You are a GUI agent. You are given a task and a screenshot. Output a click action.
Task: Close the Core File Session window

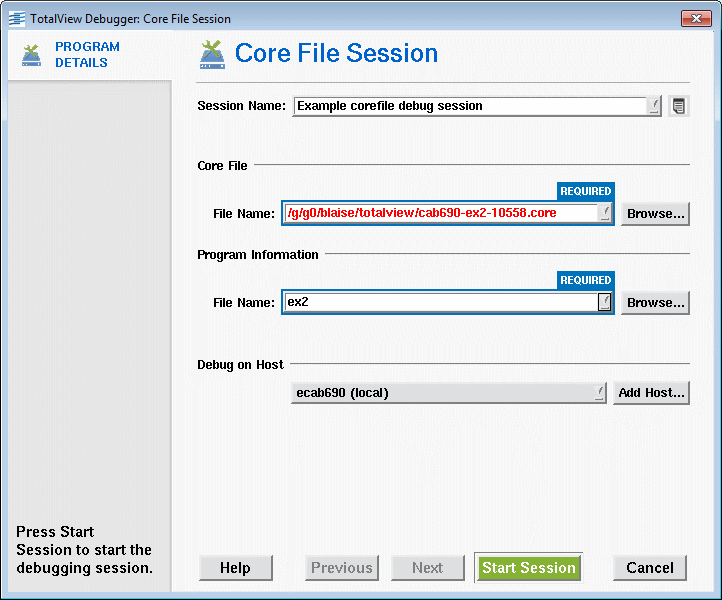tap(696, 18)
